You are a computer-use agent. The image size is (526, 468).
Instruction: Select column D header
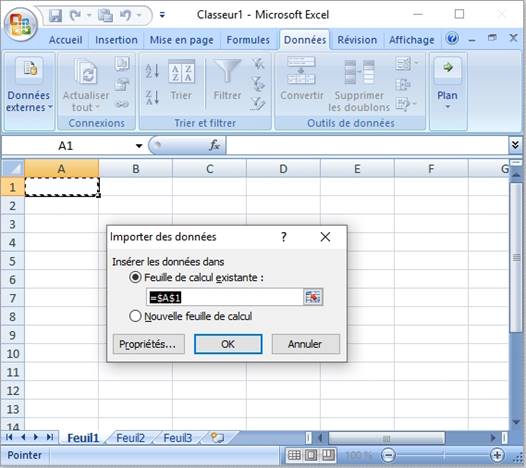pos(283,169)
